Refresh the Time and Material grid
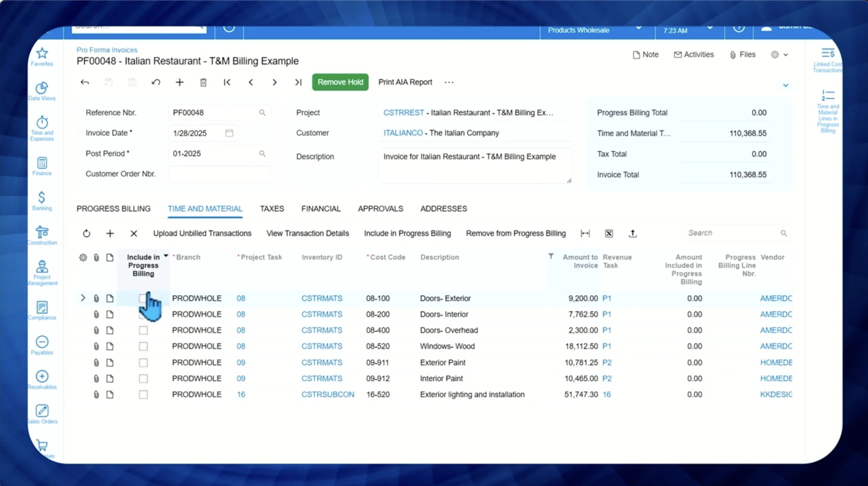This screenshot has height=486, width=868. coord(86,233)
